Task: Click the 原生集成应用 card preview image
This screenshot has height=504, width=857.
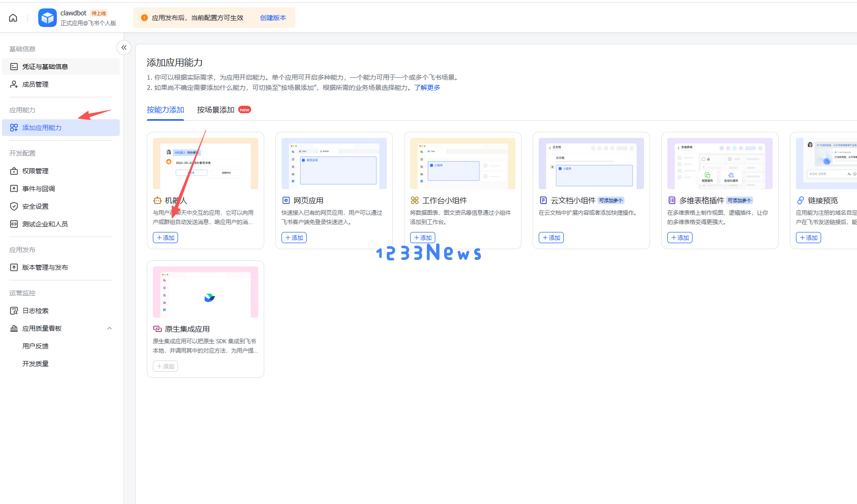Action: tap(205, 292)
